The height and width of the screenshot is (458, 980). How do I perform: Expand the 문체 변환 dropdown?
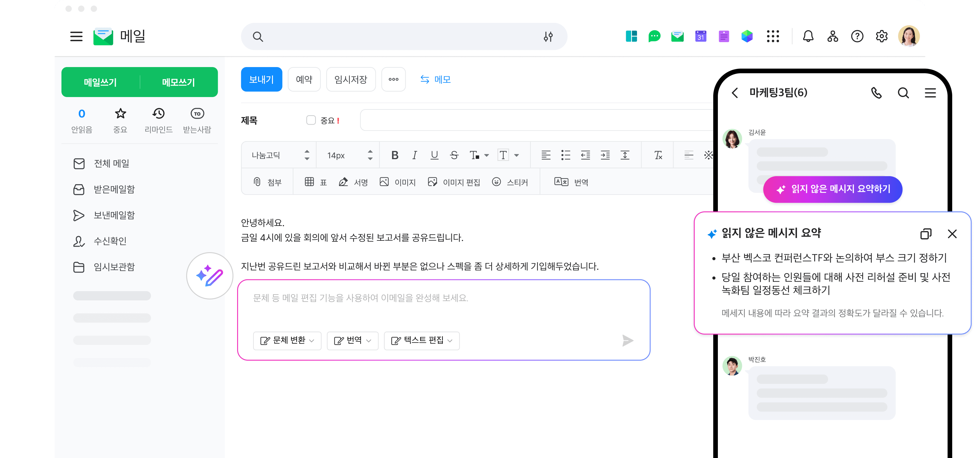(287, 340)
